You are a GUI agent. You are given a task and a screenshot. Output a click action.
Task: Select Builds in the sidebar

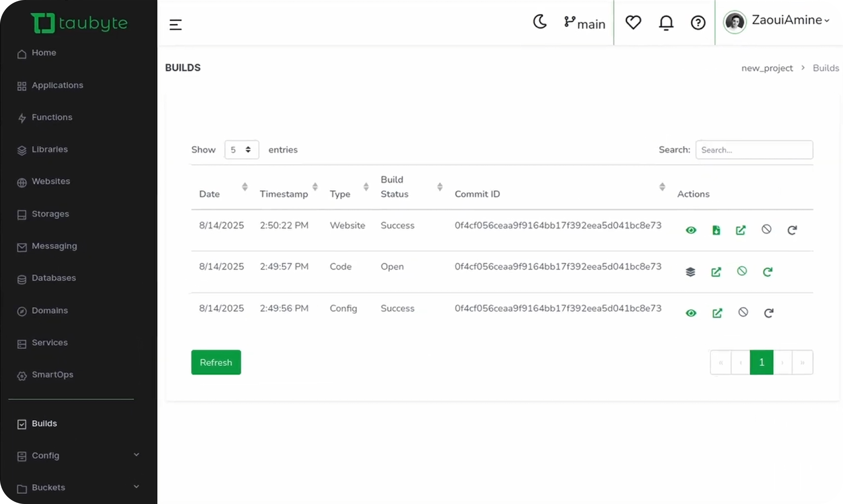(44, 424)
